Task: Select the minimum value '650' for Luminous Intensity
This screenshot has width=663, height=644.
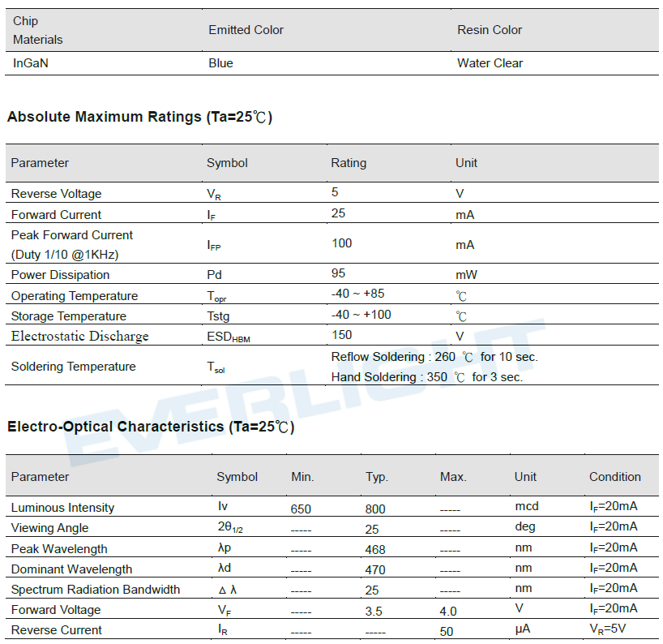Action: pyautogui.click(x=301, y=509)
